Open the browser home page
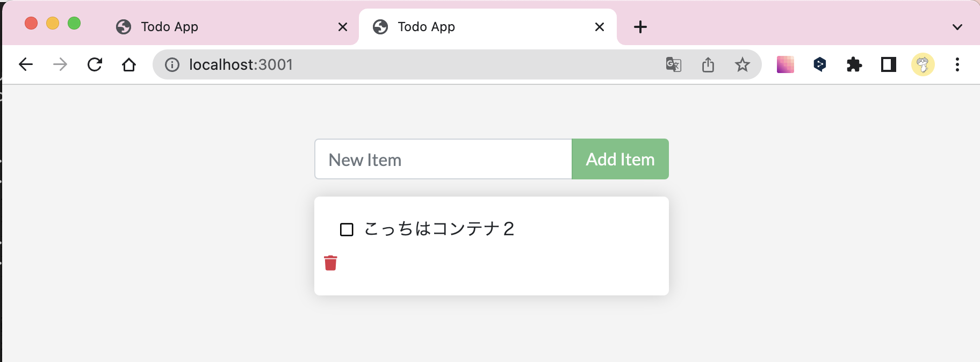 pos(129,65)
